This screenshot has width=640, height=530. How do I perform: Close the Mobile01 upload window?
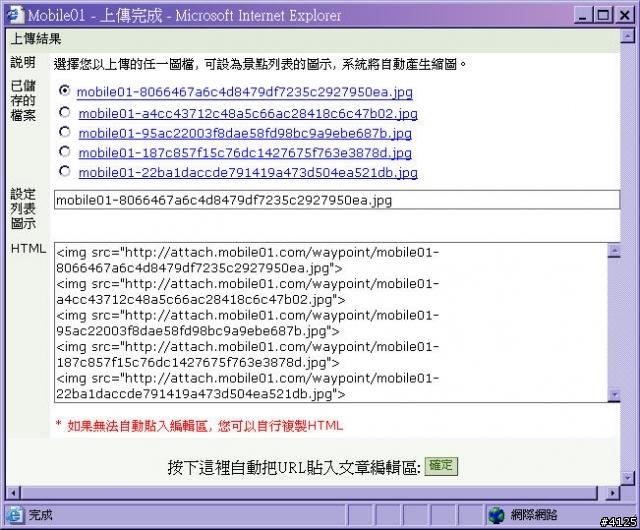tap(624, 16)
